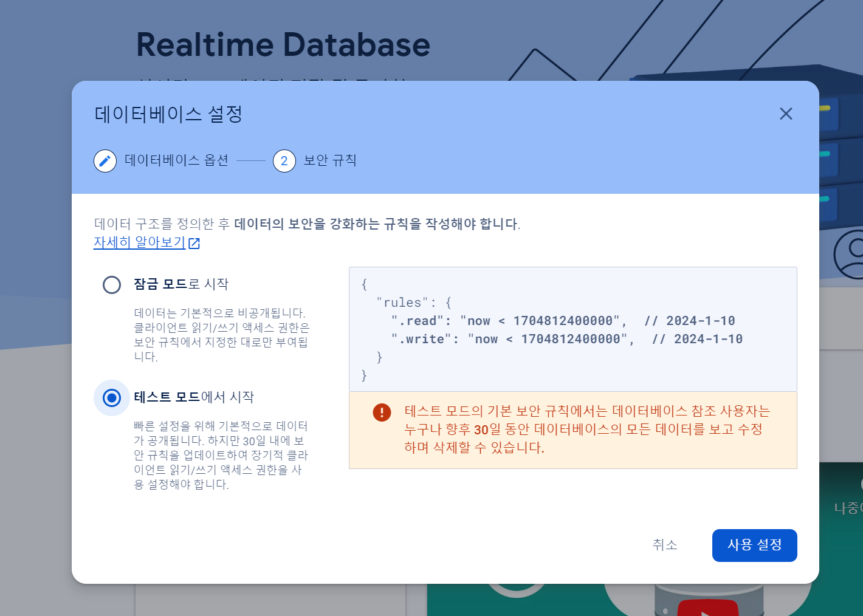Viewport: 863px width, 616px height.
Task: Select 잠금 모드로 시작 radio button
Action: [112, 284]
